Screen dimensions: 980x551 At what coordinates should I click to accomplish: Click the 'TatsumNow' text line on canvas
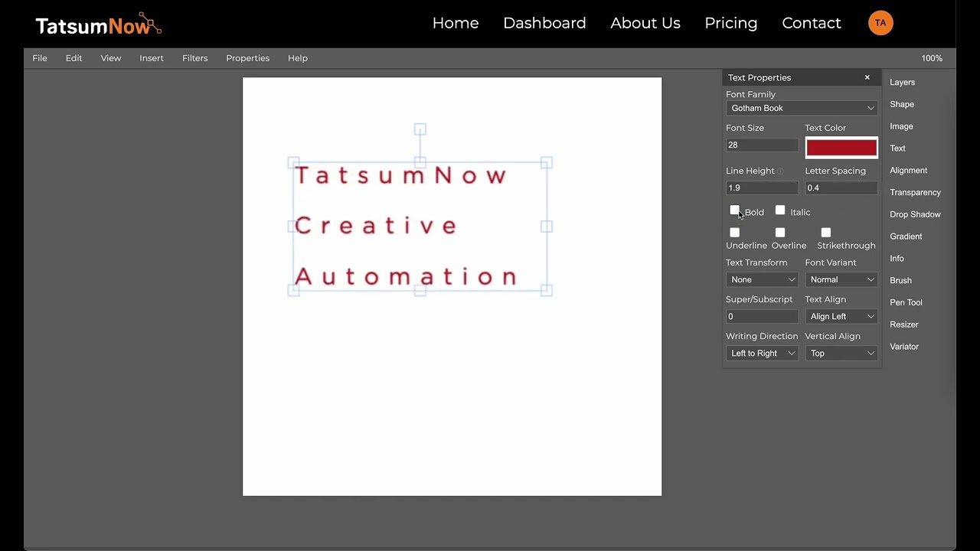401,175
